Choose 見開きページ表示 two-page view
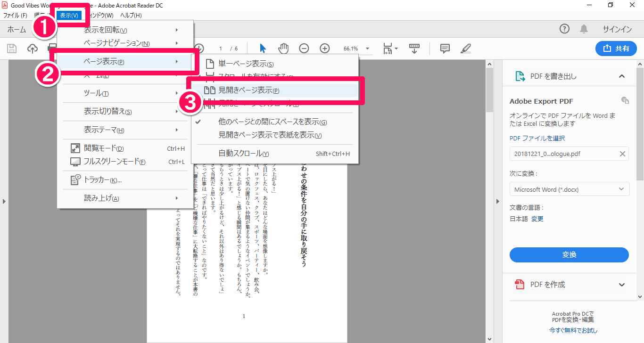The height and width of the screenshot is (343, 644). click(x=275, y=90)
